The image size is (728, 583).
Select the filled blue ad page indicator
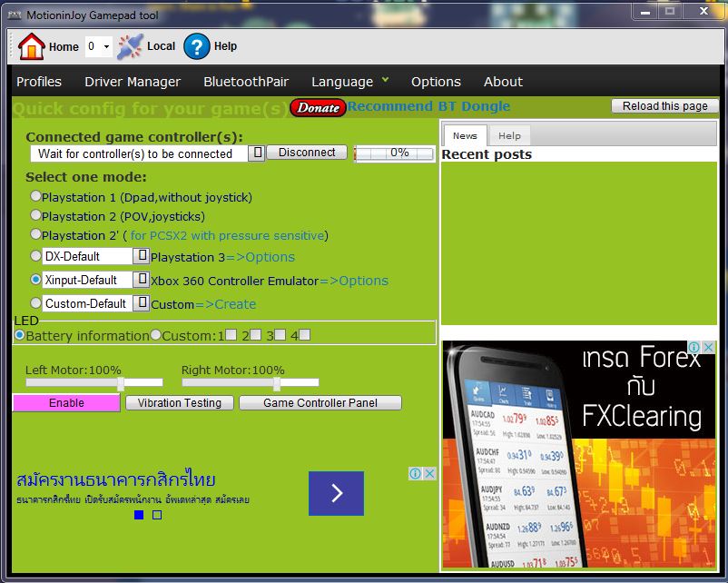(x=139, y=515)
